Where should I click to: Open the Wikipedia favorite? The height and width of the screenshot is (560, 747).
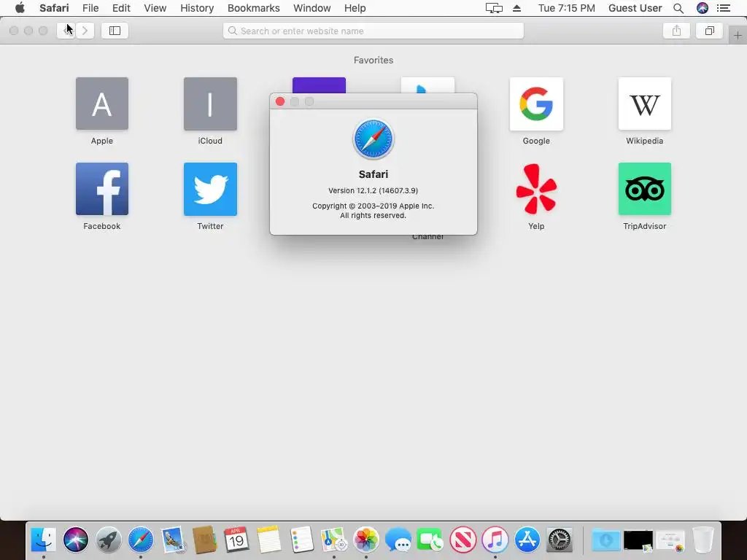tap(645, 104)
